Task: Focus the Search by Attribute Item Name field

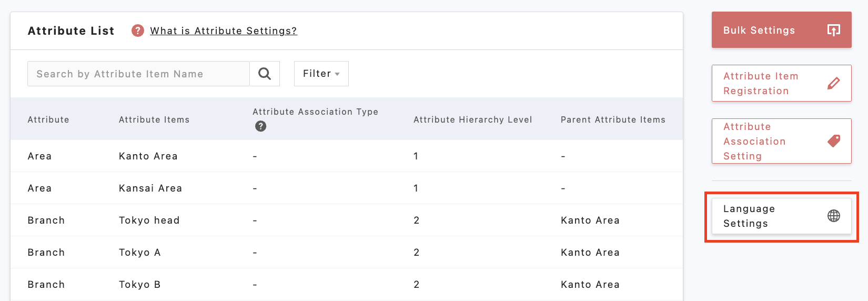Action: pyautogui.click(x=138, y=74)
